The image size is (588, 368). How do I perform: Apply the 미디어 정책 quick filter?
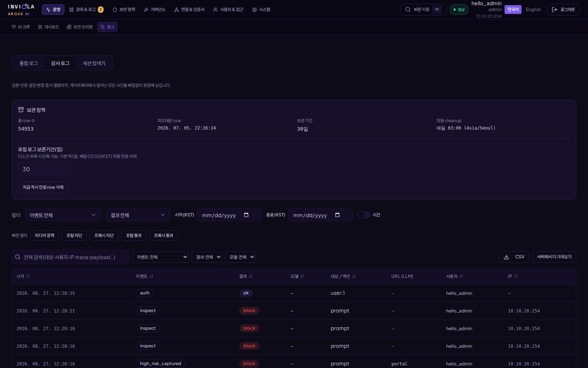coord(44,236)
